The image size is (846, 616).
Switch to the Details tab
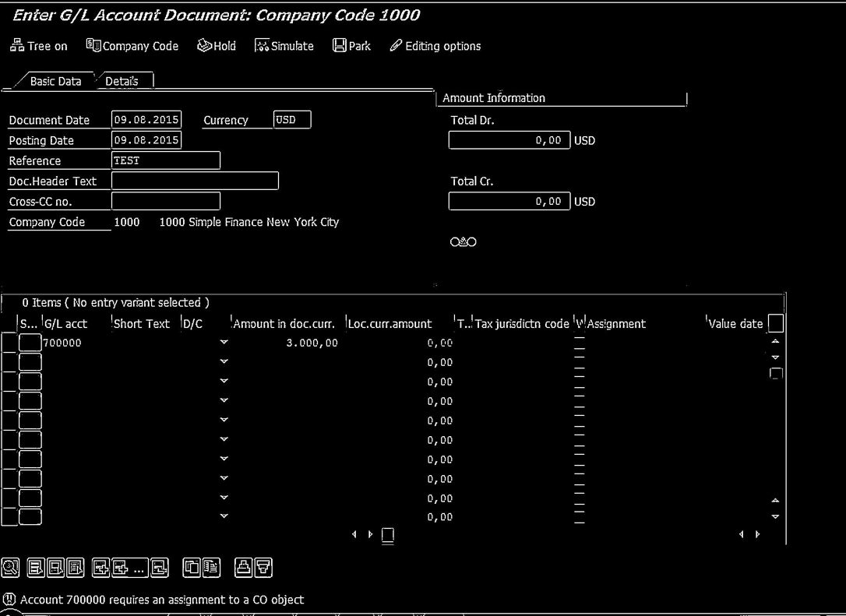tap(122, 81)
